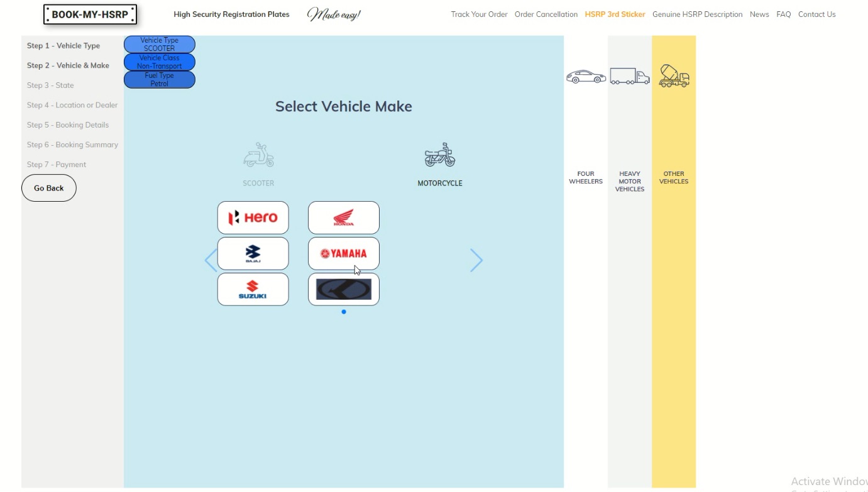This screenshot has width=868, height=492.
Task: Choose the Honda brand logo
Action: coord(343,217)
